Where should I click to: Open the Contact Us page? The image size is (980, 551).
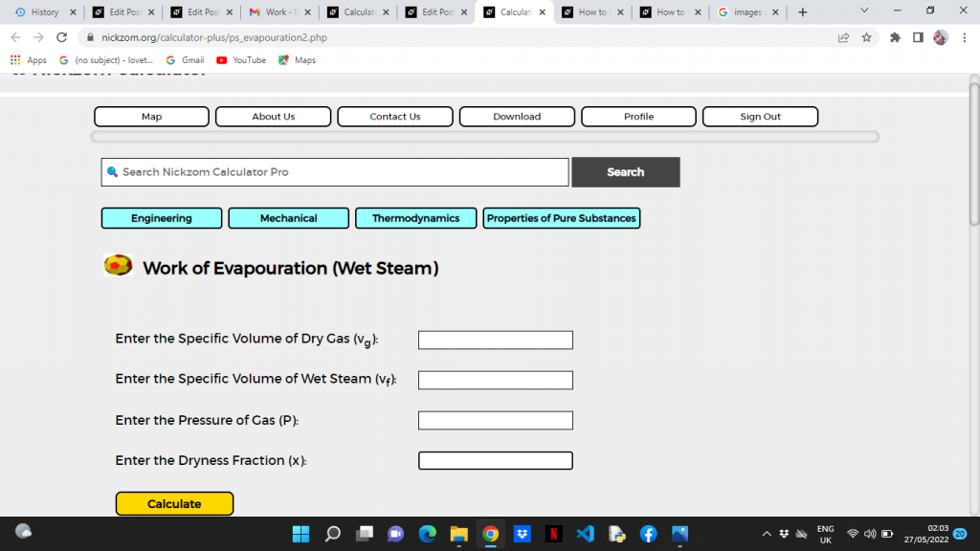[x=395, y=116]
